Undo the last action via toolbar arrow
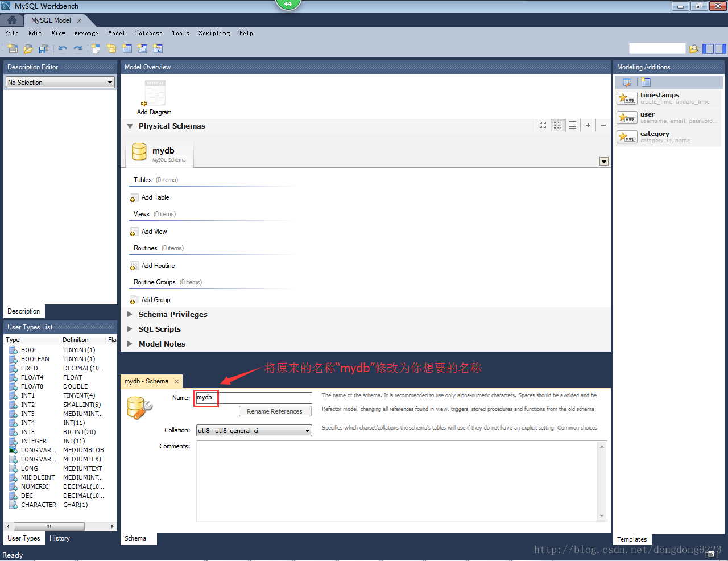 pos(63,49)
